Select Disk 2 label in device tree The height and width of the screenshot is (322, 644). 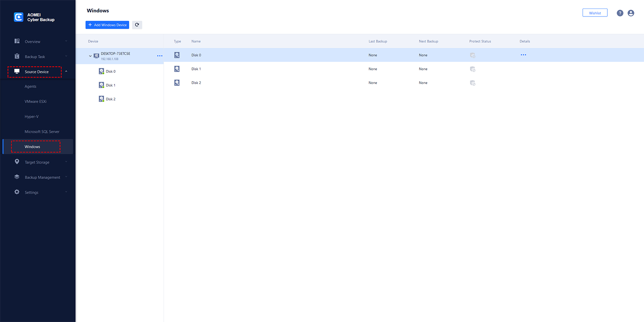(111, 99)
